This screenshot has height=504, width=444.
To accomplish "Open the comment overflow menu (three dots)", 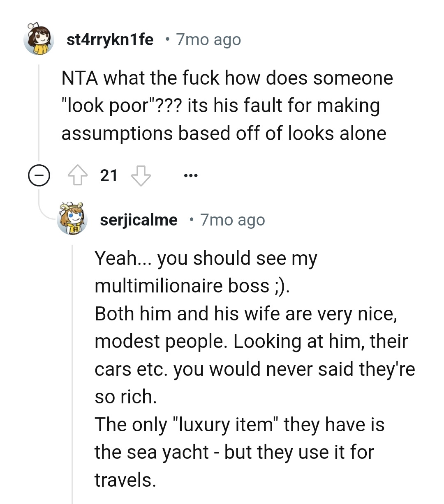I will click(191, 175).
